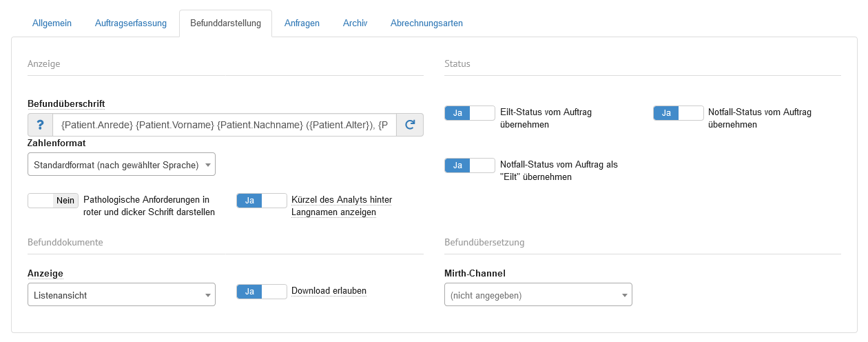Open the Archiv tab
Viewport: 868px width, 342px height.
point(355,23)
